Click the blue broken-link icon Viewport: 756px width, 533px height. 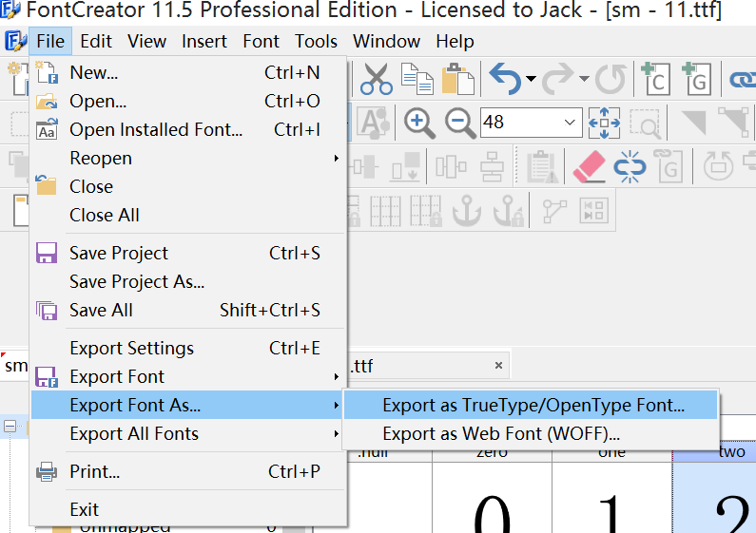pos(630,167)
